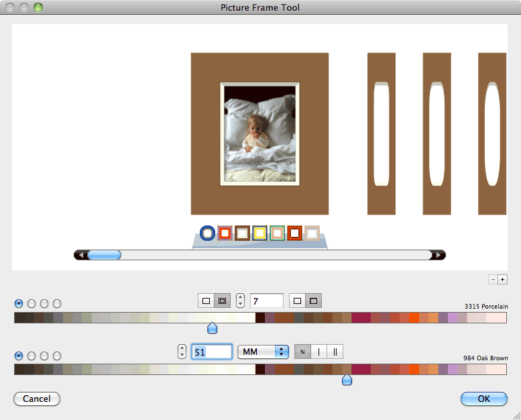Select the orange-red frame with dark inner edge
The image size is (521, 420).
295,233
